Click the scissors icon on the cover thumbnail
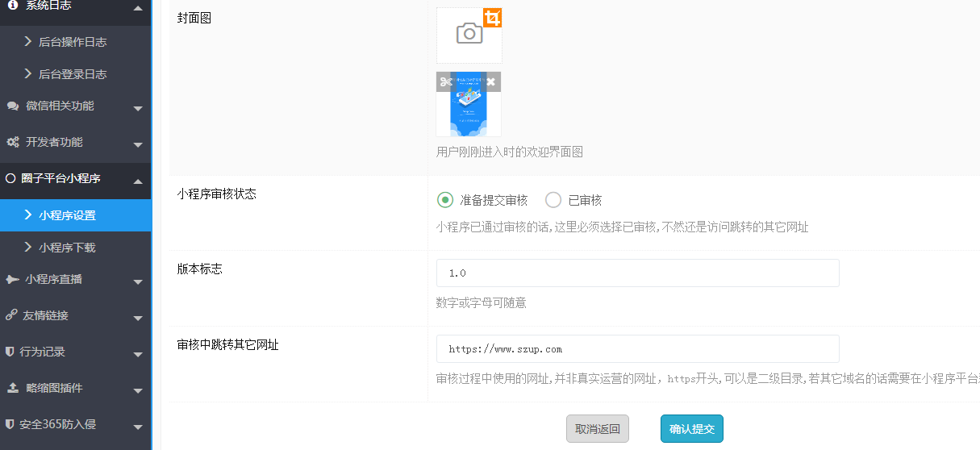This screenshot has height=450, width=980. pos(446,81)
